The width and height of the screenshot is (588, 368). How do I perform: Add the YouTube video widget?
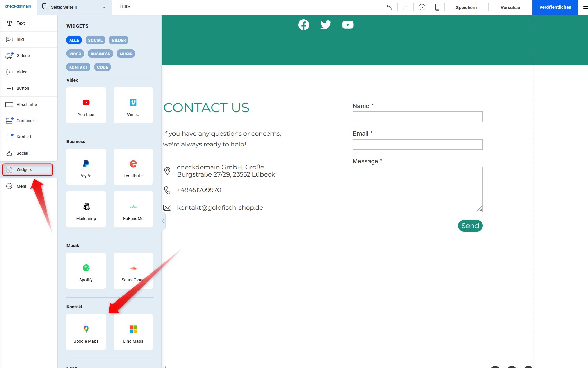[x=86, y=105]
